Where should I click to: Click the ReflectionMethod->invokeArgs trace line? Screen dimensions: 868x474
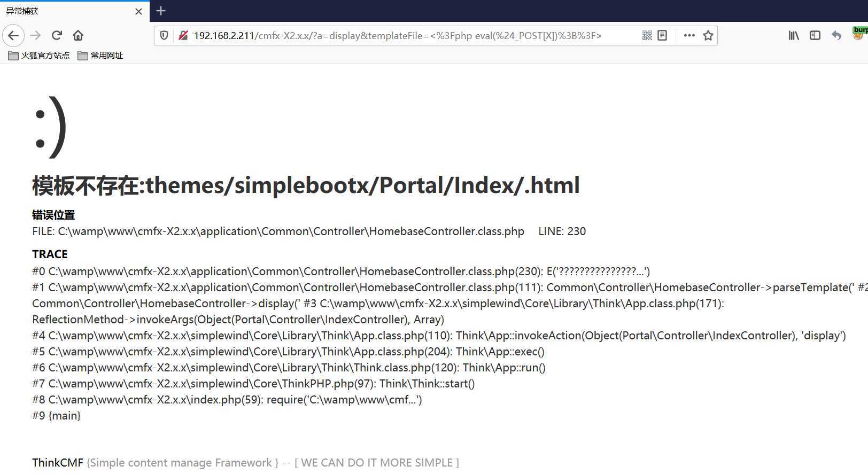238,320
